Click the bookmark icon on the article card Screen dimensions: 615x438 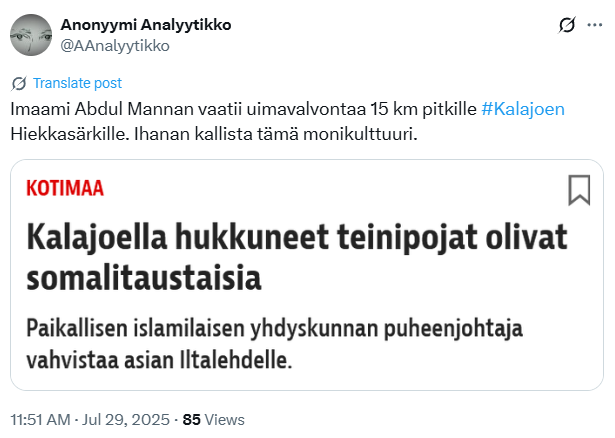coord(578,190)
